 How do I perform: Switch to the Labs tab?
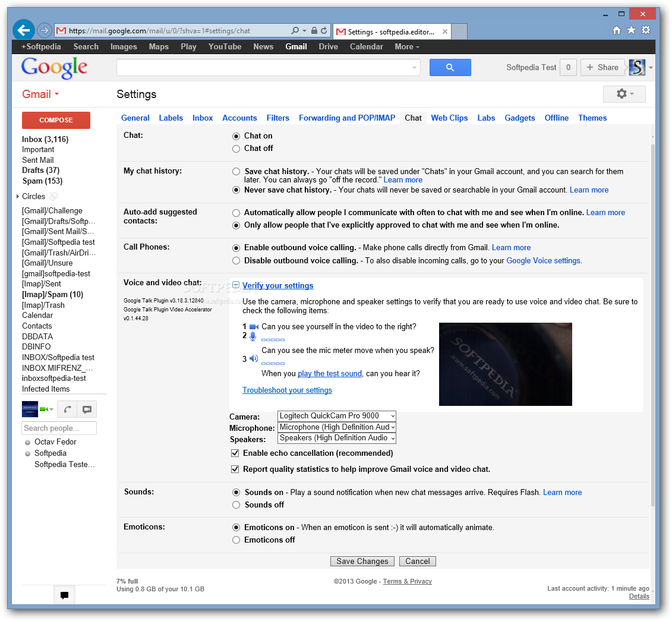coord(486,118)
